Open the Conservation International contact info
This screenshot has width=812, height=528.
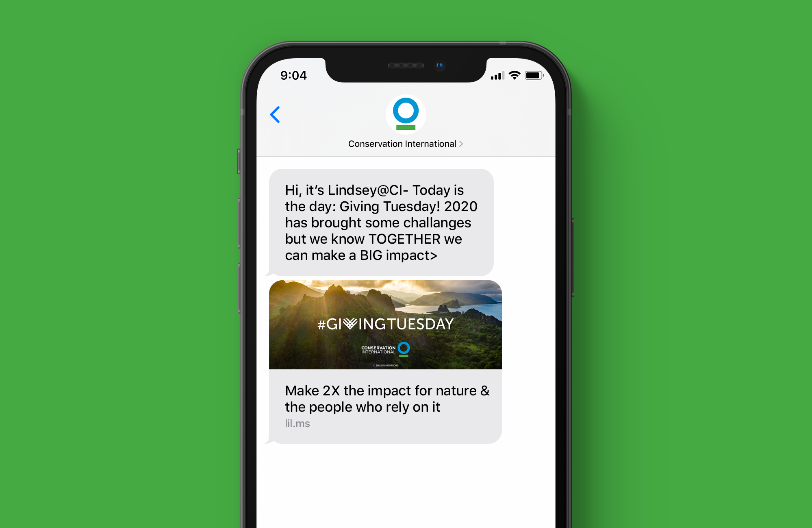tap(406, 143)
